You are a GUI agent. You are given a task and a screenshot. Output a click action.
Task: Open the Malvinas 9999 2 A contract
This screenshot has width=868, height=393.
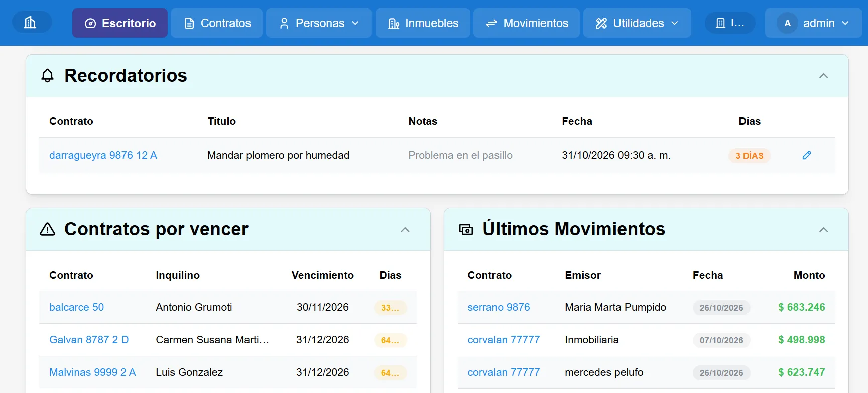coord(92,372)
